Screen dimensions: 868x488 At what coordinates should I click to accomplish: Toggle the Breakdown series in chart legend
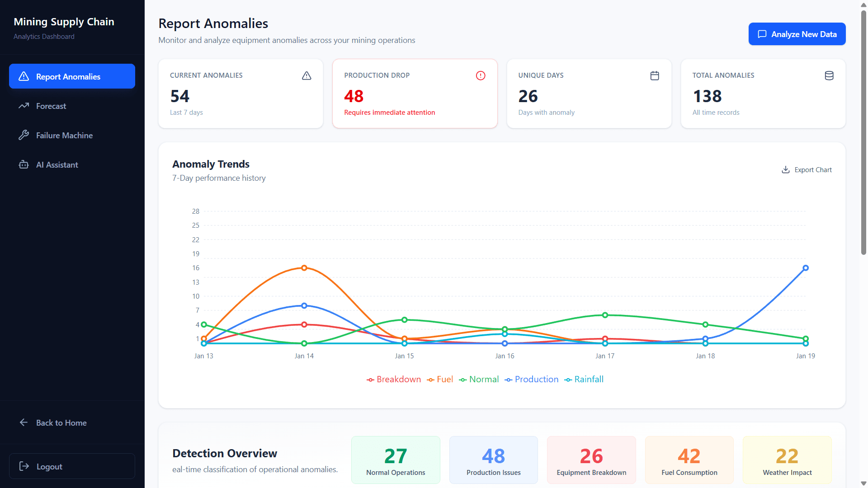394,379
